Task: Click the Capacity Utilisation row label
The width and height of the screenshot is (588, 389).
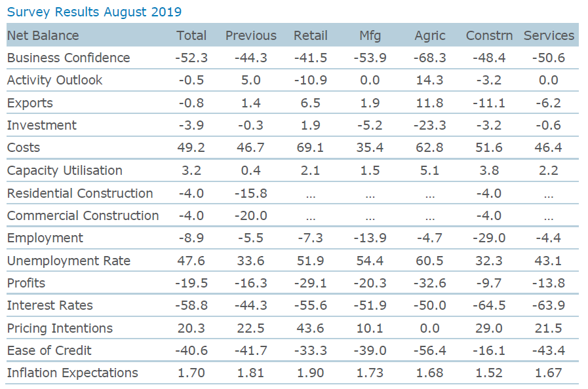Action: 64,170
